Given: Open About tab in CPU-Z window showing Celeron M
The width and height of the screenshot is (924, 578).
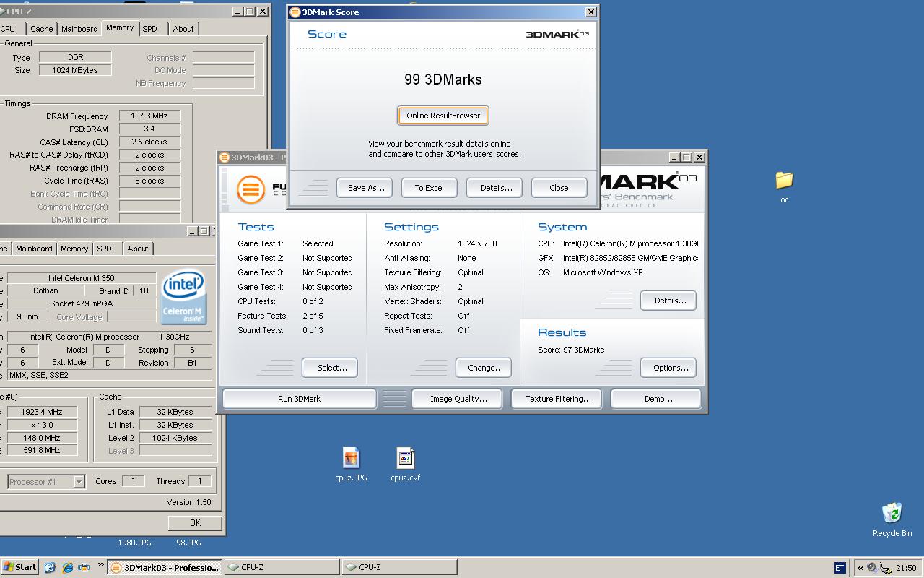Looking at the screenshot, I should point(138,249).
